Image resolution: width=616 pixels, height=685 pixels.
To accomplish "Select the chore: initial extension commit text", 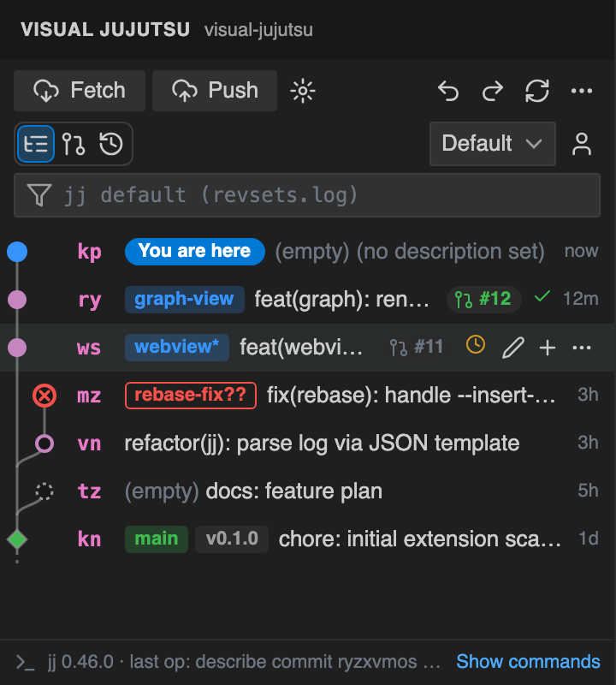I will pos(420,539).
